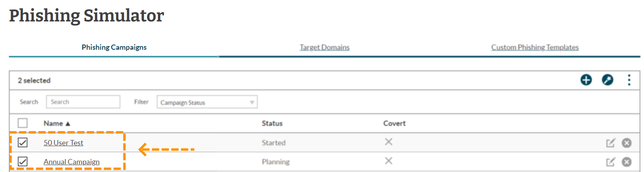Open the 50 User Test link
This screenshot has height=172, width=644.
pyautogui.click(x=63, y=143)
